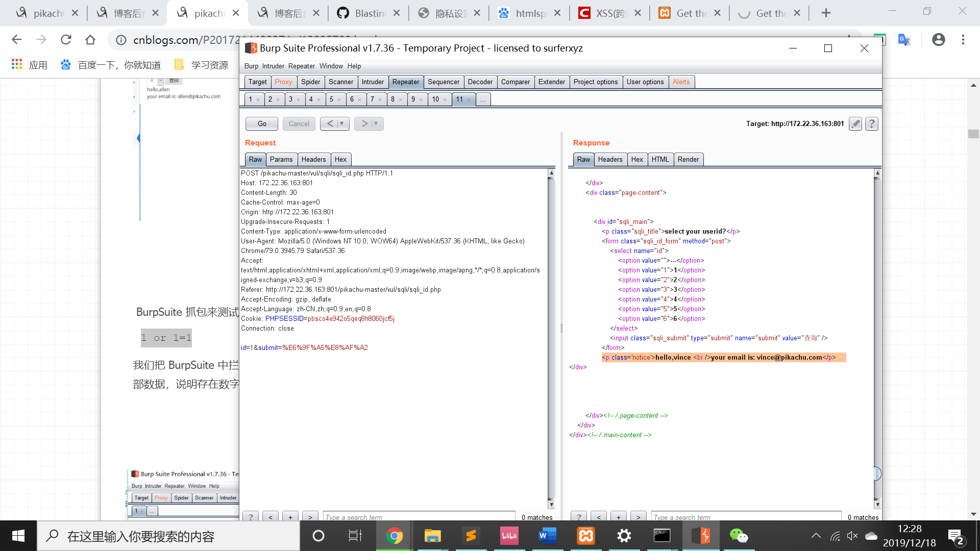The image size is (980, 551).
Task: Add new Repeater tab with ellipsis tab
Action: point(482,99)
